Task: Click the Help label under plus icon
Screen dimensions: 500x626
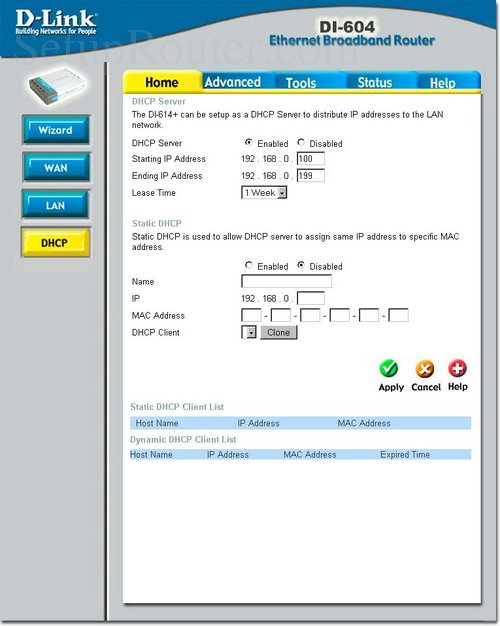Action: [x=458, y=386]
